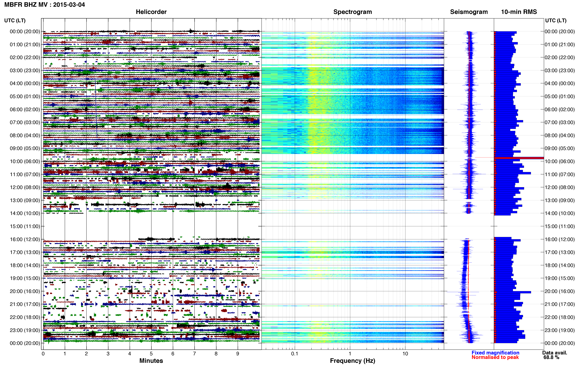The image size is (588, 368).
Task: Click the right-side "10:00 (06:00)" time label
Action: [x=560, y=161]
